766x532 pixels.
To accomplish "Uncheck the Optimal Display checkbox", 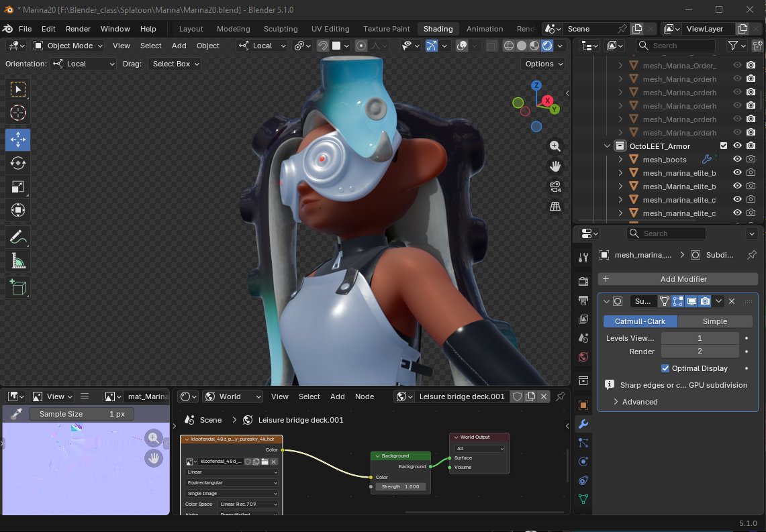I will pyautogui.click(x=665, y=368).
